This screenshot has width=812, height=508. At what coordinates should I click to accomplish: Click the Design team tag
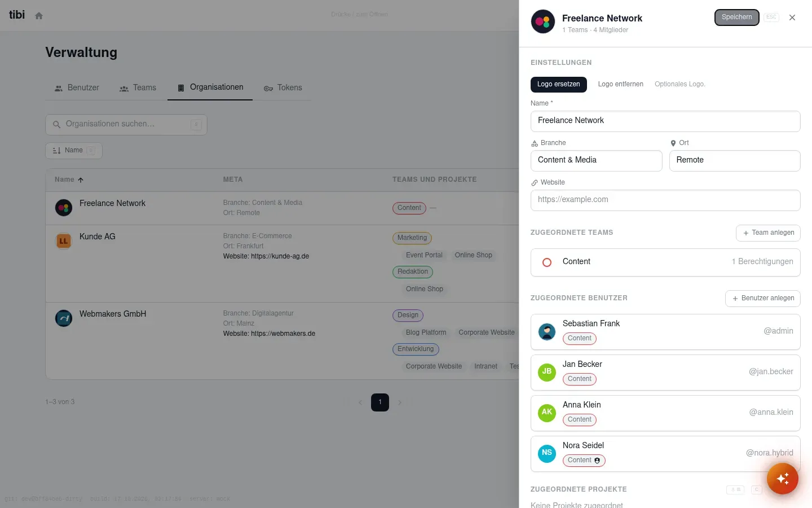point(408,316)
